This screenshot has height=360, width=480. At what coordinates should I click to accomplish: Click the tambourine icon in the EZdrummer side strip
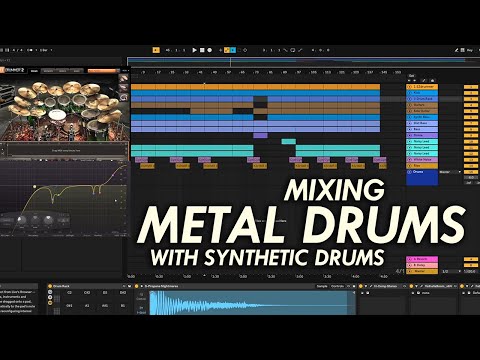pos(124,97)
